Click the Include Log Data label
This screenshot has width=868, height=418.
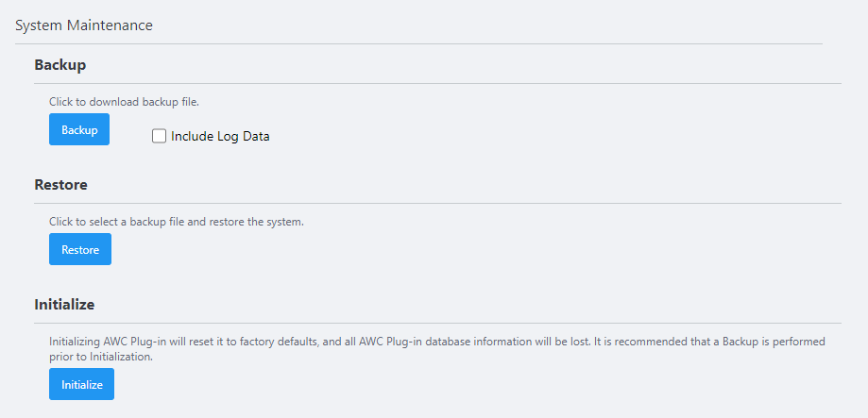click(220, 136)
